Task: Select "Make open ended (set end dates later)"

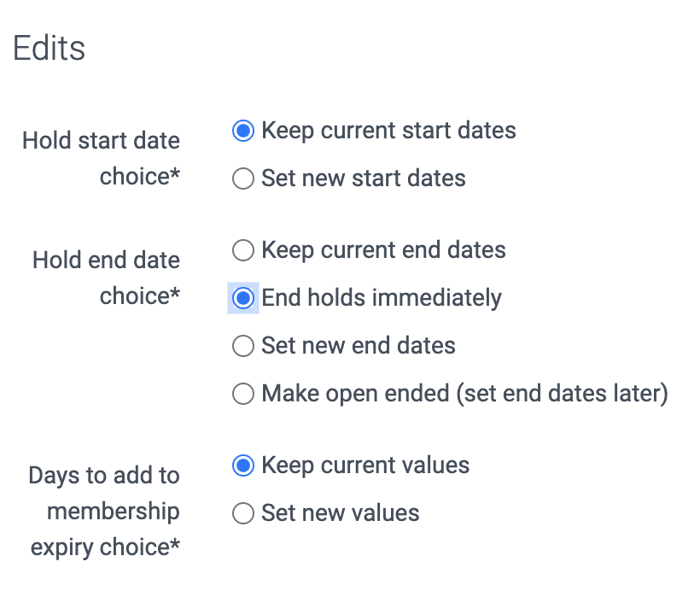Action: point(242,394)
